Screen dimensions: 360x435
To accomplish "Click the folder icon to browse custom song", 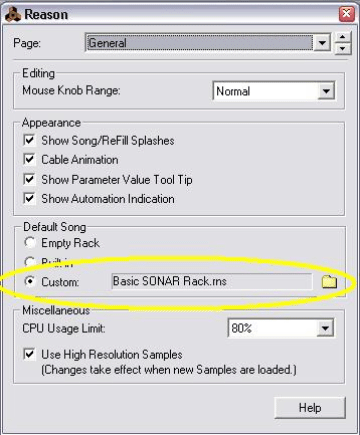I will click(329, 282).
